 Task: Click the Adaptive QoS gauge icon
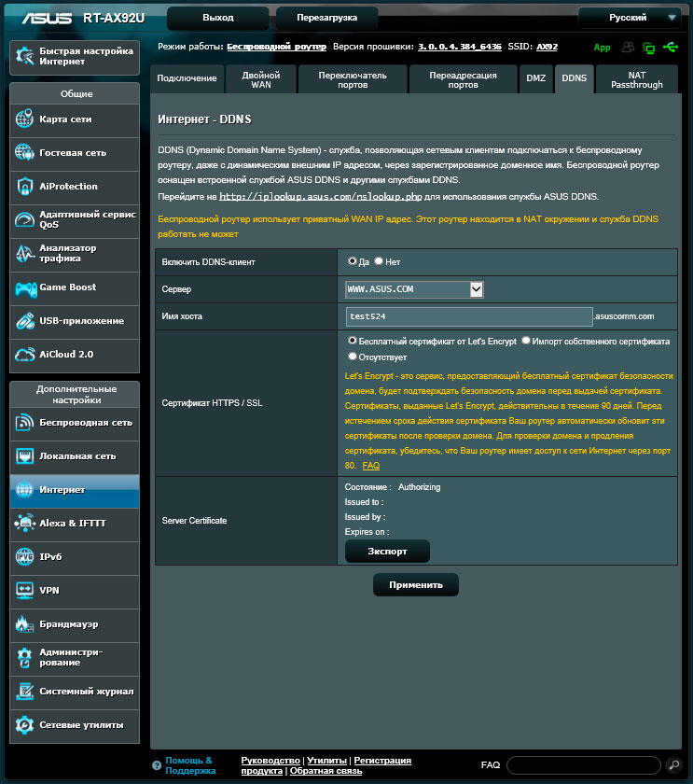pos(24,219)
